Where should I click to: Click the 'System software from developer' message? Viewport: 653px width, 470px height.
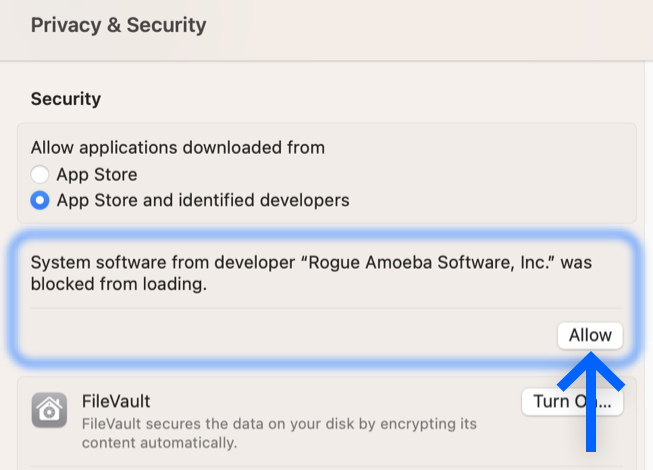click(311, 273)
